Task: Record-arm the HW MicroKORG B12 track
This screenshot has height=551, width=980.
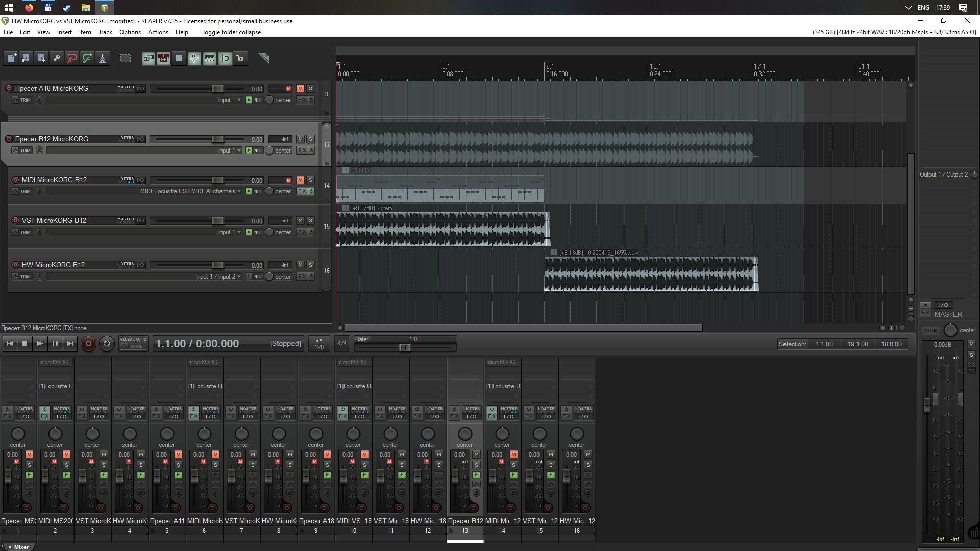Action: [x=15, y=265]
